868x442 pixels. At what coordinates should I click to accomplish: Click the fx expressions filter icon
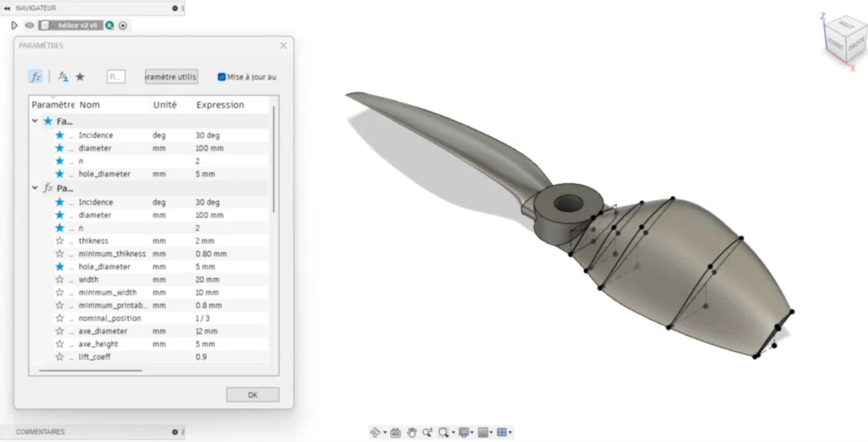click(x=35, y=76)
